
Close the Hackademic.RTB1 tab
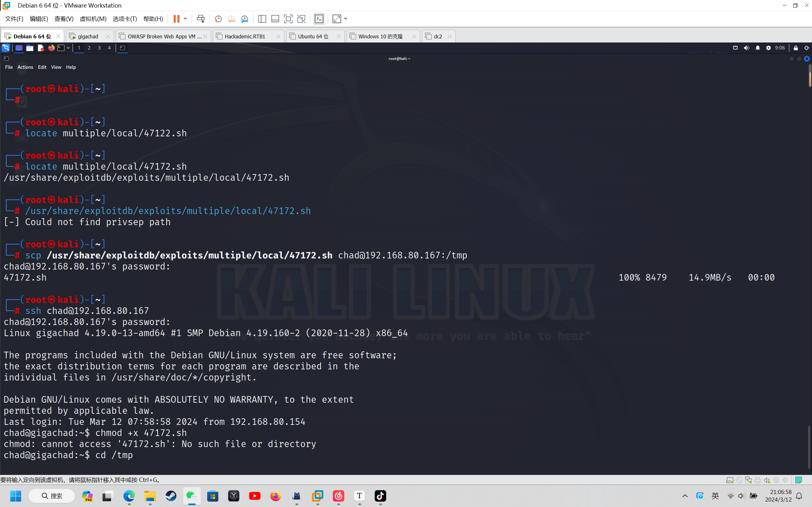278,36
